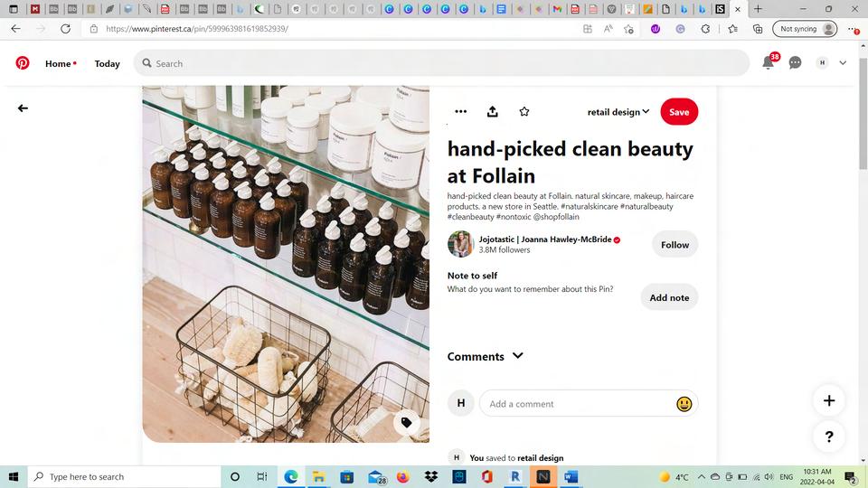This screenshot has width=868, height=488.
Task: Click the floating plus create button
Action: [829, 400]
